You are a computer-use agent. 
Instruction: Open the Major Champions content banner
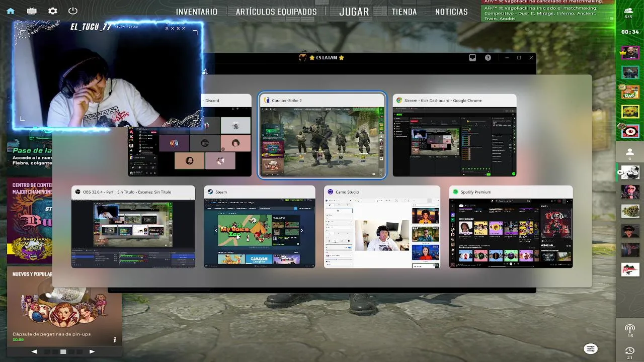[x=30, y=221]
